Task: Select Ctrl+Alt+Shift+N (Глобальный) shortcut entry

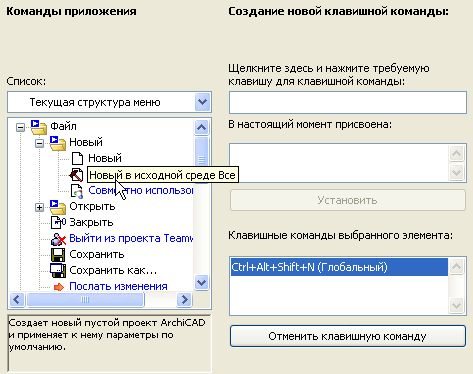Action: point(339,267)
